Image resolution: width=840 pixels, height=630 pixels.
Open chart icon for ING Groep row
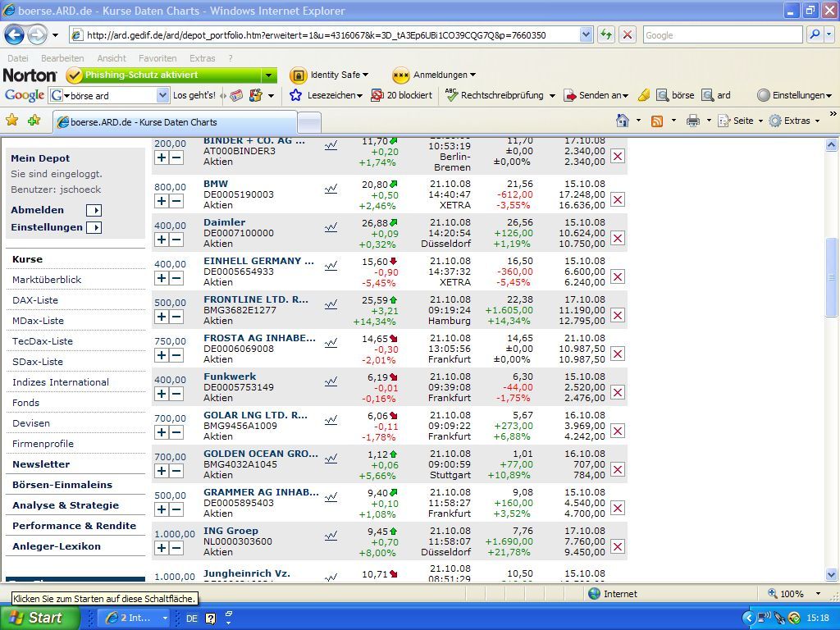click(331, 536)
